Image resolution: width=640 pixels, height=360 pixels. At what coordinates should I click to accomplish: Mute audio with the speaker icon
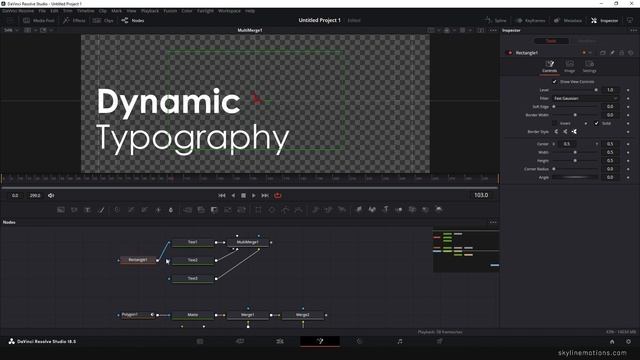51,196
